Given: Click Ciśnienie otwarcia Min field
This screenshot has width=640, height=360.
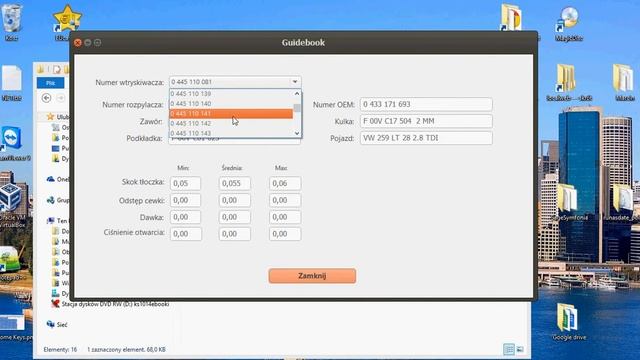Looking at the screenshot, I should [186, 234].
